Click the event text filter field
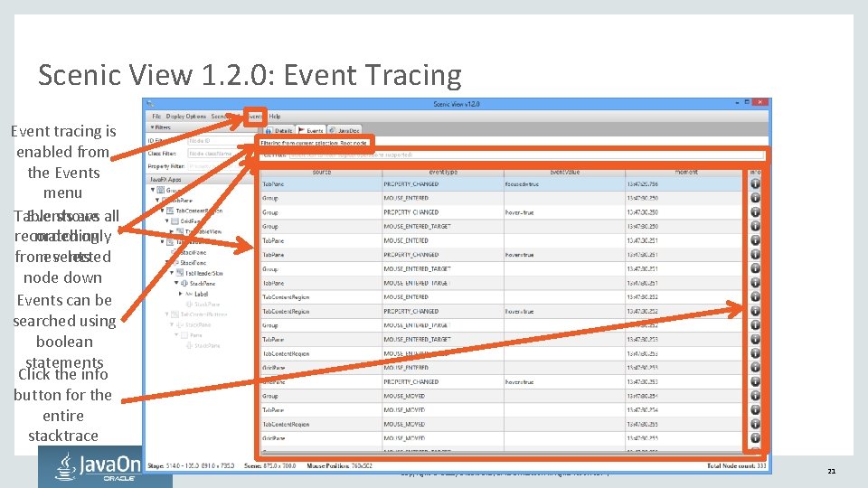The image size is (868, 488). pyautogui.click(x=527, y=155)
